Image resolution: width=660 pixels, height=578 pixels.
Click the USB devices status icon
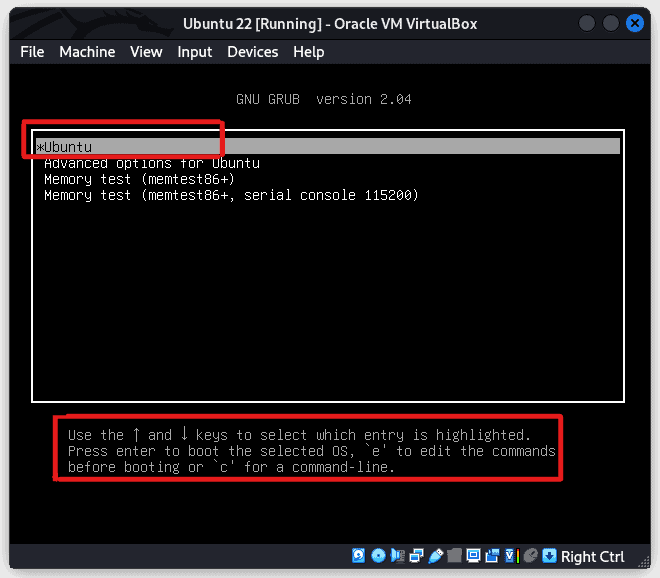coord(435,556)
